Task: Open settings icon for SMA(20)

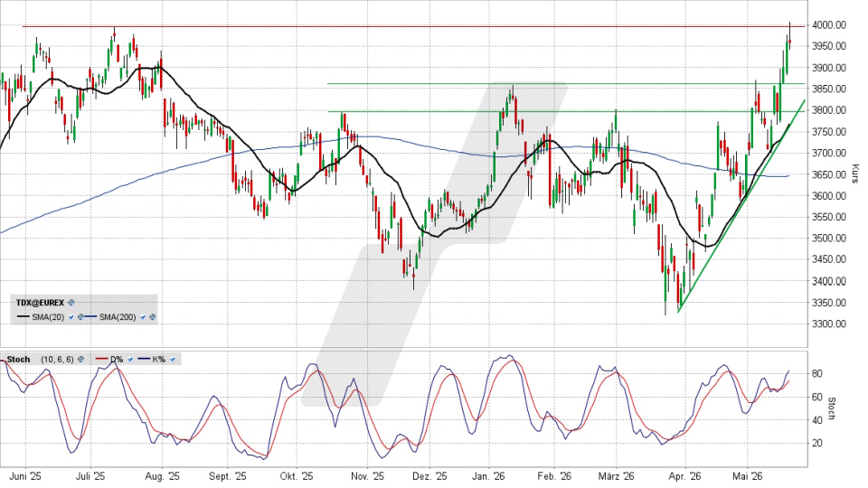Action: tap(80, 317)
